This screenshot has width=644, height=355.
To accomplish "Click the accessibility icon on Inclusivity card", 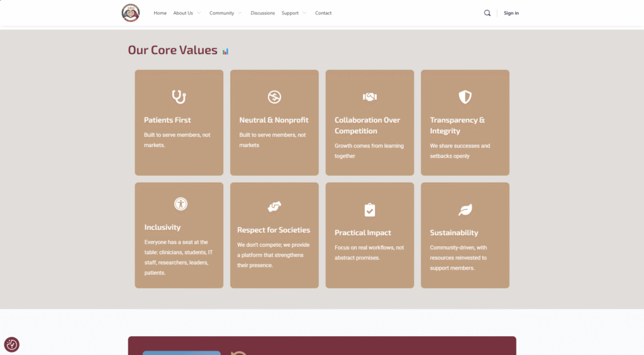I will (x=180, y=204).
